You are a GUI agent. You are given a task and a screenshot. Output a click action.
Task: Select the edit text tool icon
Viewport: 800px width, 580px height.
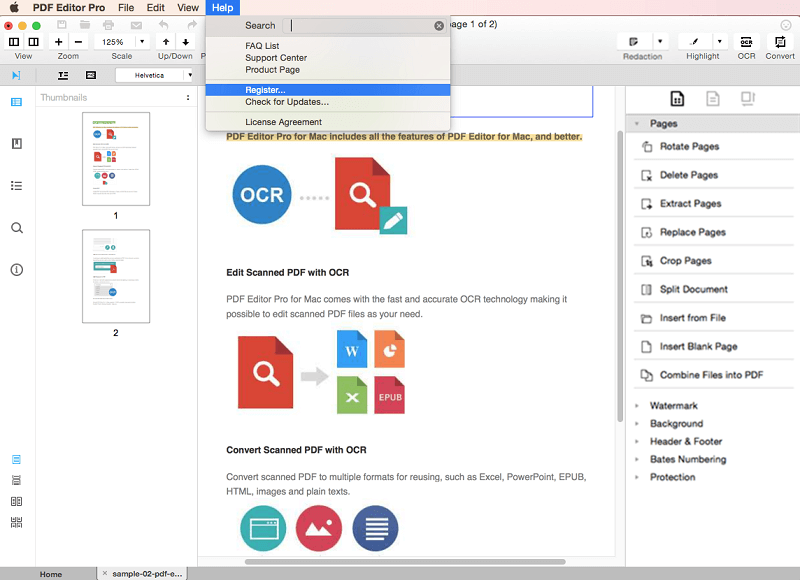click(x=63, y=75)
